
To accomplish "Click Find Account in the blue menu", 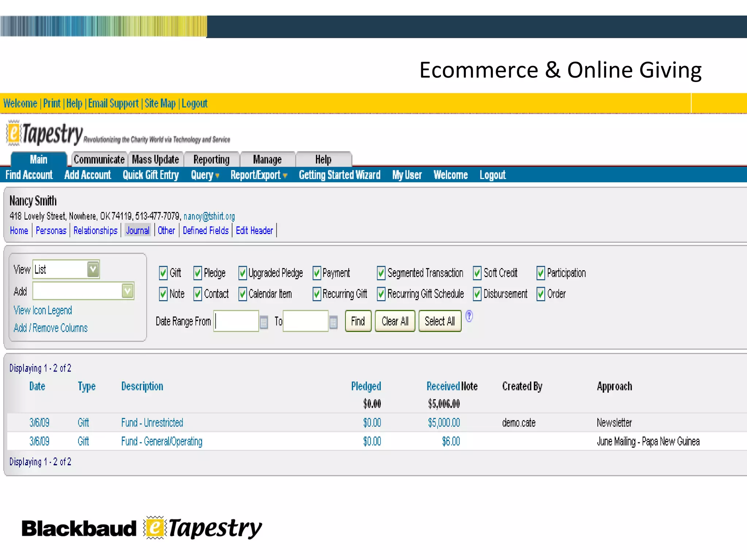I will 29,175.
